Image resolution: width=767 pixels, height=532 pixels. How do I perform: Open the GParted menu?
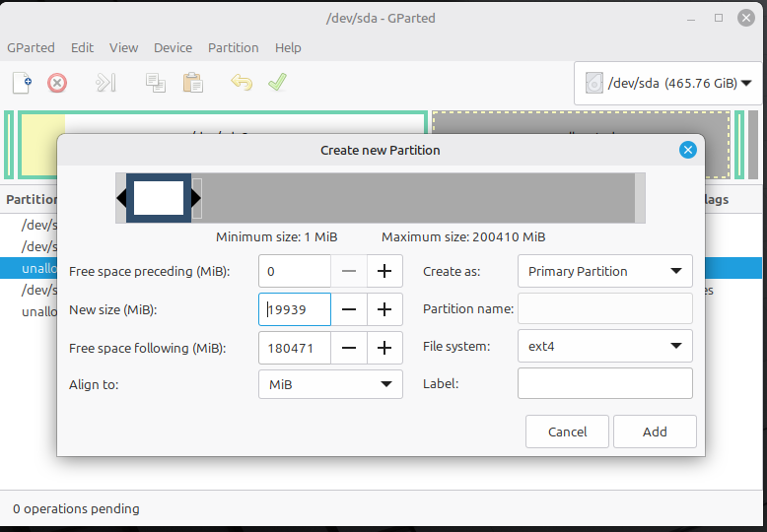(31, 48)
